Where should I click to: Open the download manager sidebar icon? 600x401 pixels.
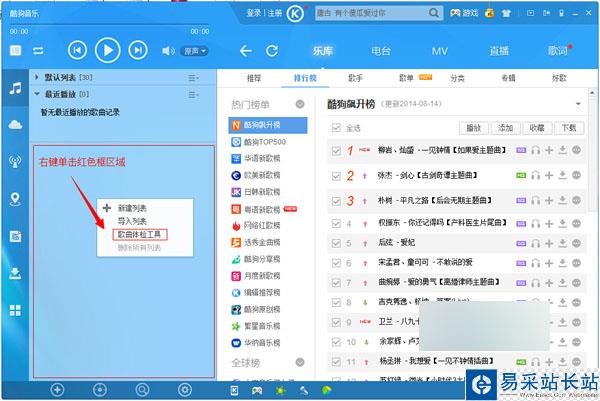pyautogui.click(x=15, y=273)
